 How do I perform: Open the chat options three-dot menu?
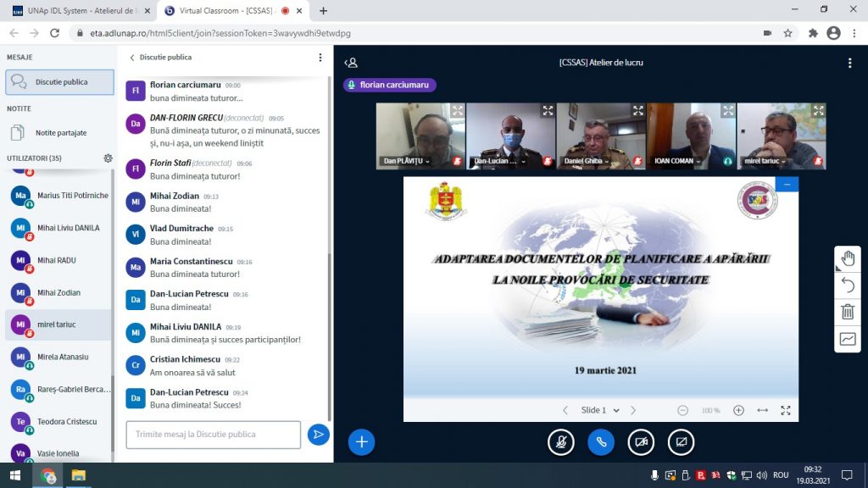click(320, 58)
